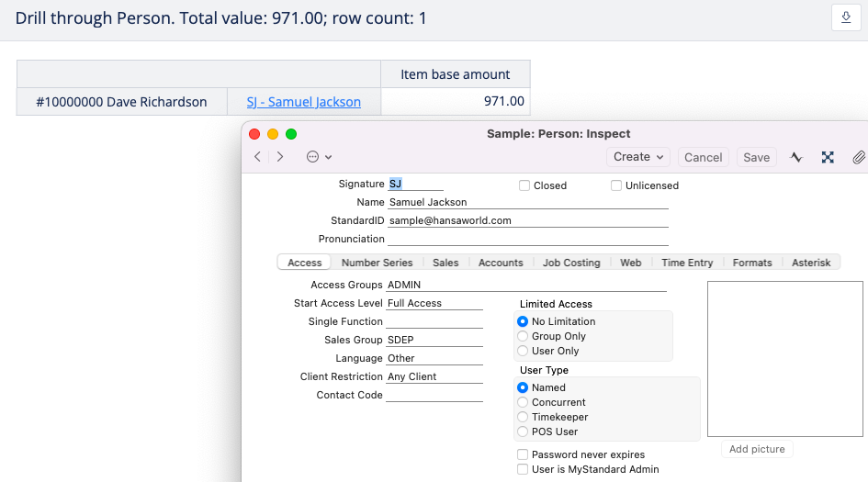The height and width of the screenshot is (482, 868).
Task: Expand the Create dropdown button
Action: 639,157
